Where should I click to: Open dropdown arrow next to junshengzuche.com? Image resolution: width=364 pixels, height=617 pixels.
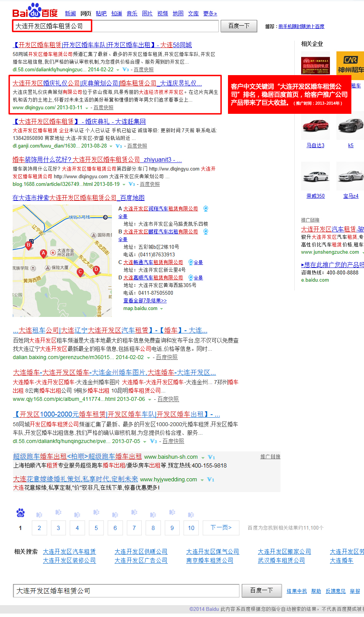point(363,253)
